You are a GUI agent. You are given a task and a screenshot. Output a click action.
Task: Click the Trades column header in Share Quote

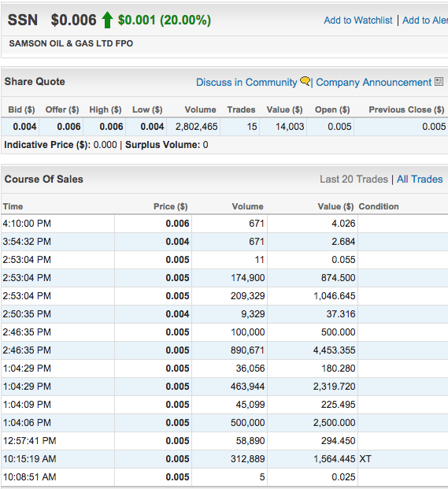(241, 109)
